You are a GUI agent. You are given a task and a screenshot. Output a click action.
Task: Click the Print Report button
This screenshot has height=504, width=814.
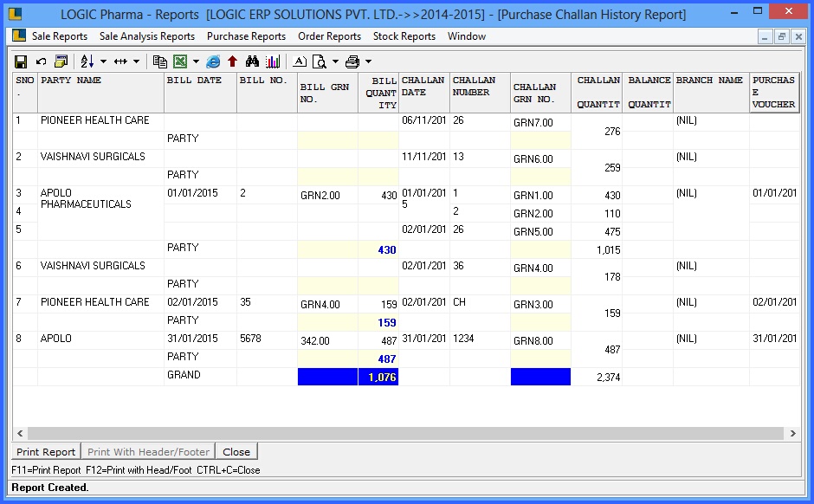(x=46, y=451)
